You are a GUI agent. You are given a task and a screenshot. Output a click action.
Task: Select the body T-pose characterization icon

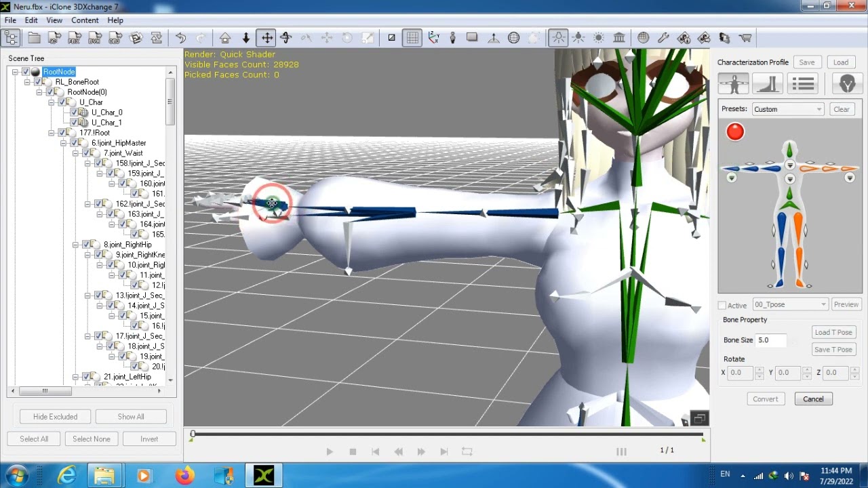tap(733, 83)
